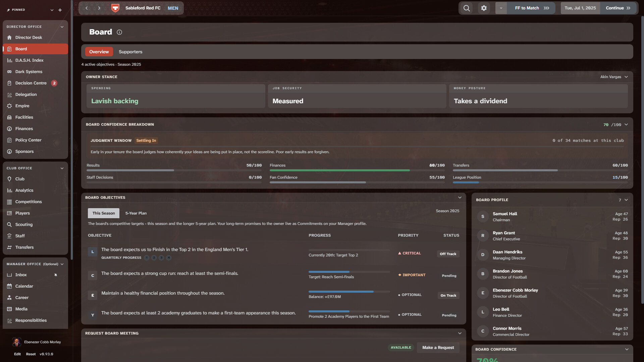Click the Edit link at bottom left
This screenshot has width=644, height=362.
coord(17,354)
